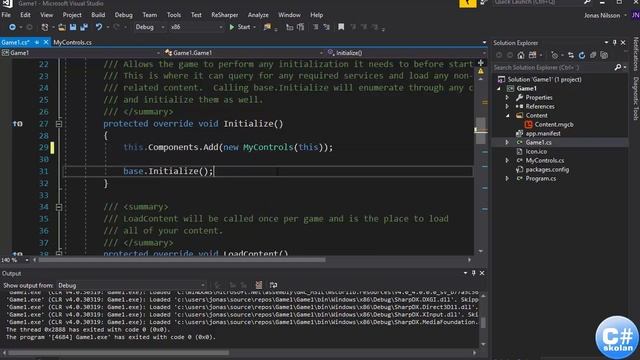640x360 pixels.
Task: Click the editor horizontal scrollbar thumb
Action: [181, 260]
